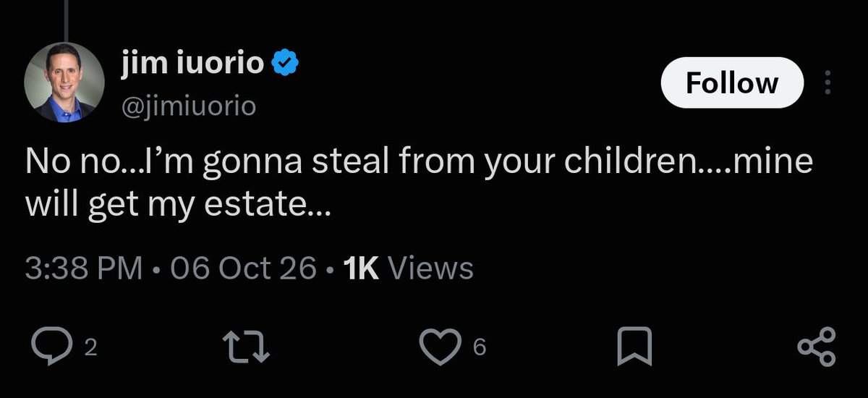Open the reply speech bubble icon

pyautogui.click(x=49, y=347)
